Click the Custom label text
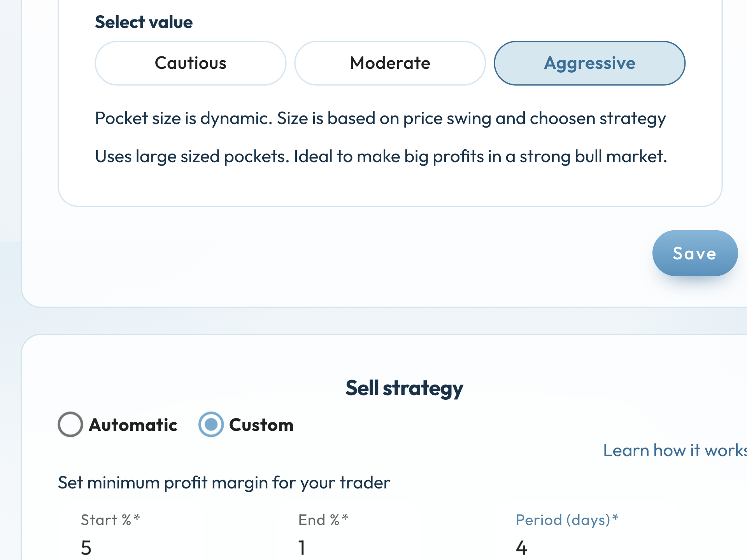Viewport: 747px width, 560px height. pyautogui.click(x=261, y=425)
